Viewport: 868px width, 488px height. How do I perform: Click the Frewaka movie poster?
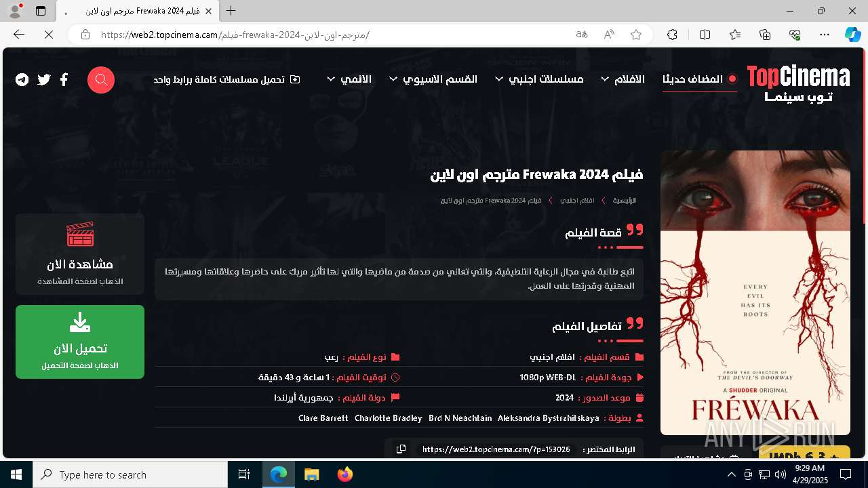pyautogui.click(x=755, y=293)
